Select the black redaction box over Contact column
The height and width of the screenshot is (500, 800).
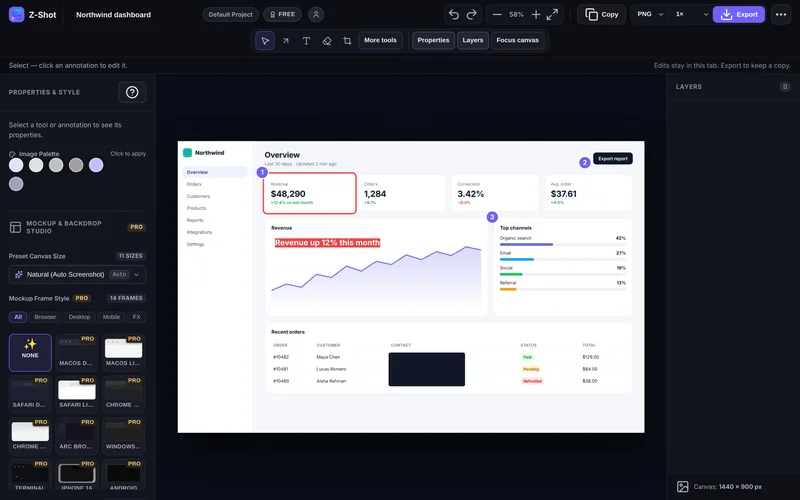(427, 369)
